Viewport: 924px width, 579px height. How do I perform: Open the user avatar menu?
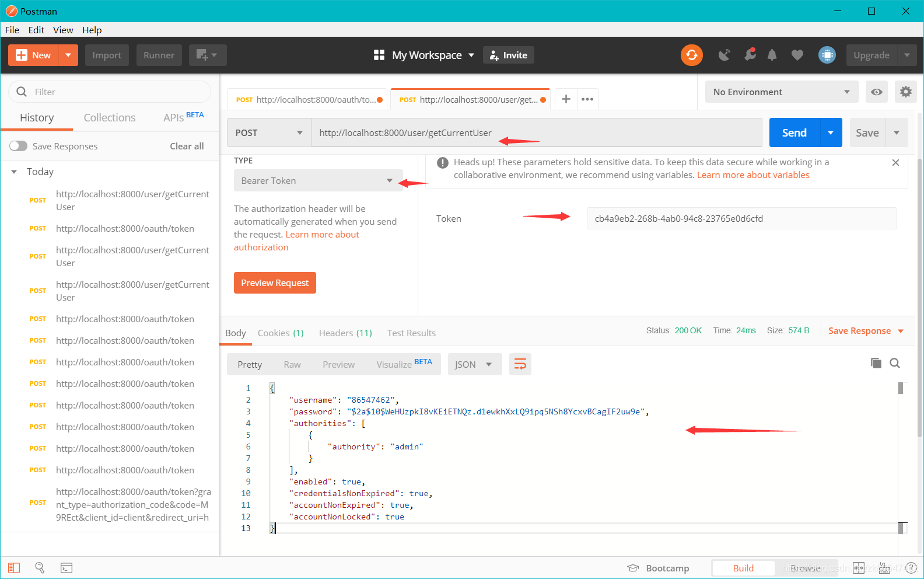tap(827, 55)
